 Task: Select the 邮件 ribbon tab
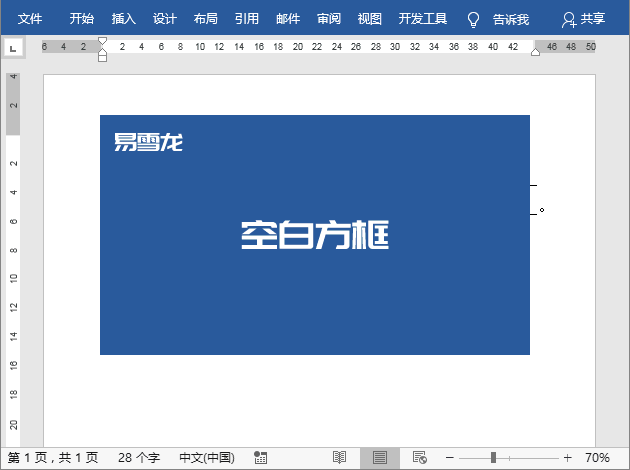pos(288,18)
